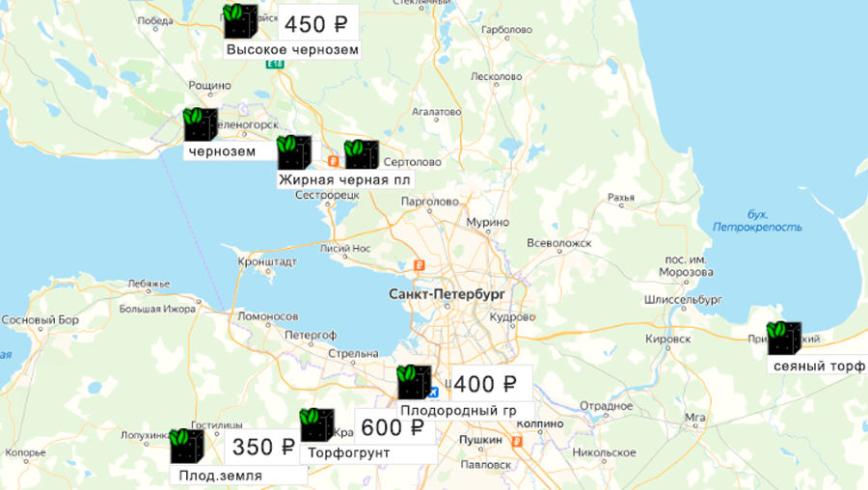Click the orange icon left of Сертолово marker
This screenshot has height=490, width=868.
[x=334, y=161]
